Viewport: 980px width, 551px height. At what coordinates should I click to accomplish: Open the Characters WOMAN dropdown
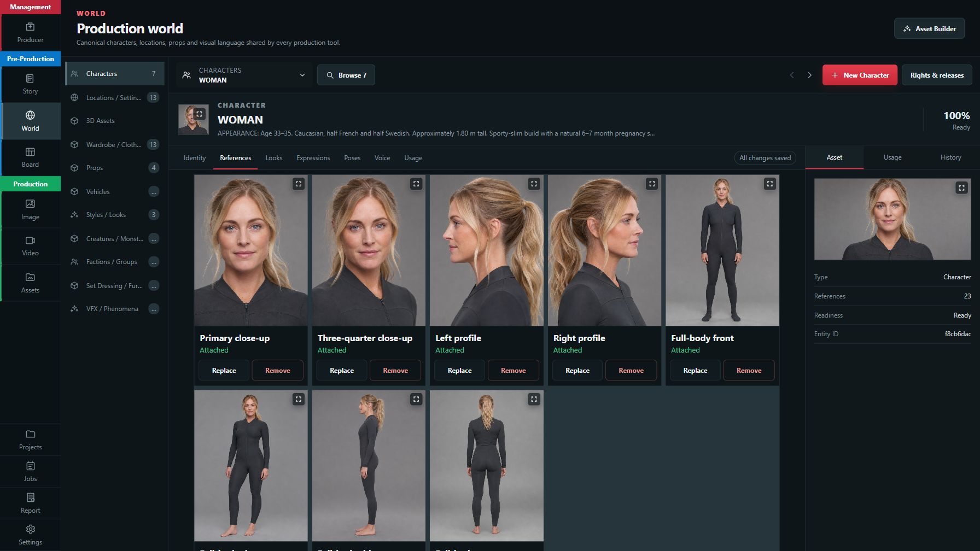(x=244, y=75)
